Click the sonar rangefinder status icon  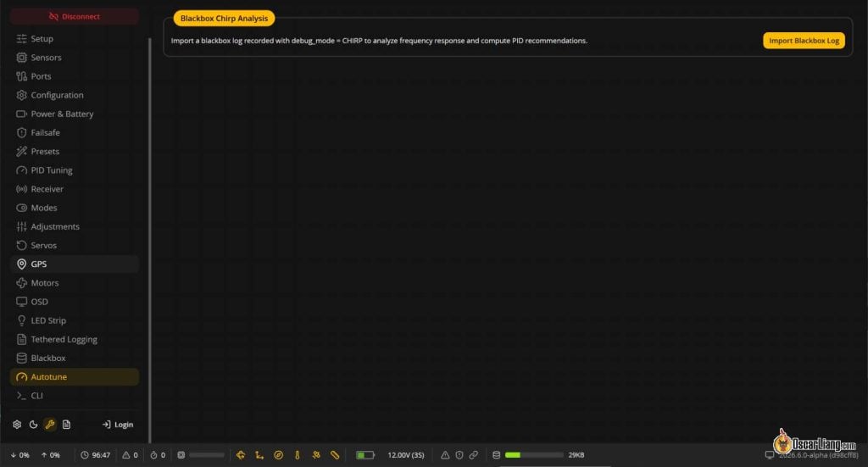pos(335,455)
